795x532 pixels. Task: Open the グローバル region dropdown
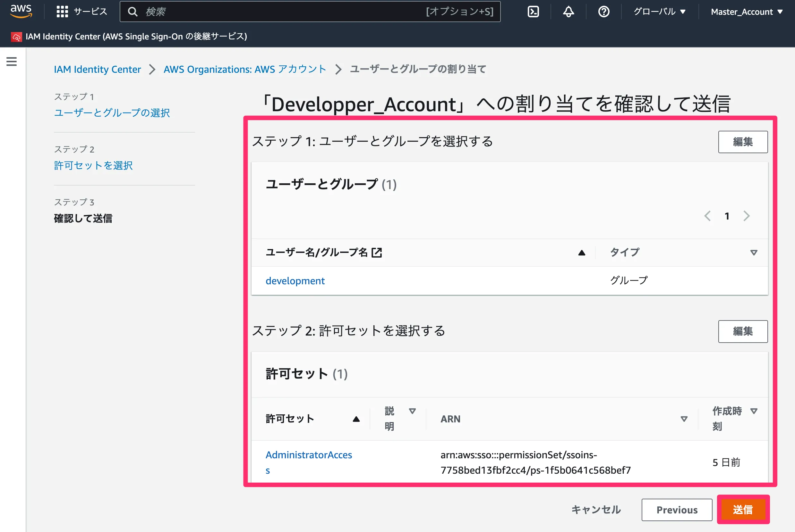(659, 12)
